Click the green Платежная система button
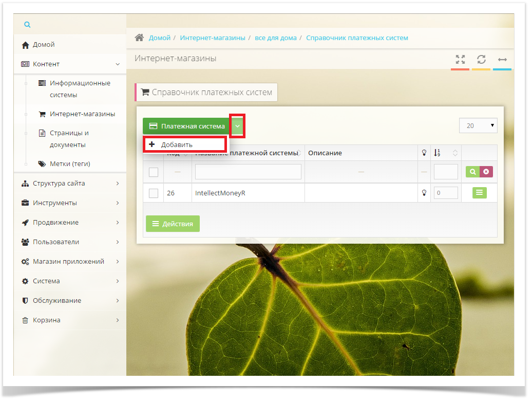 (187, 126)
